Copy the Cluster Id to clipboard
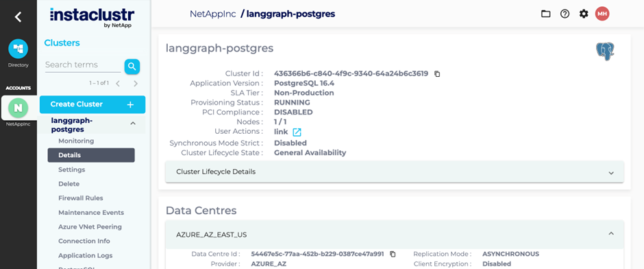 click(437, 74)
